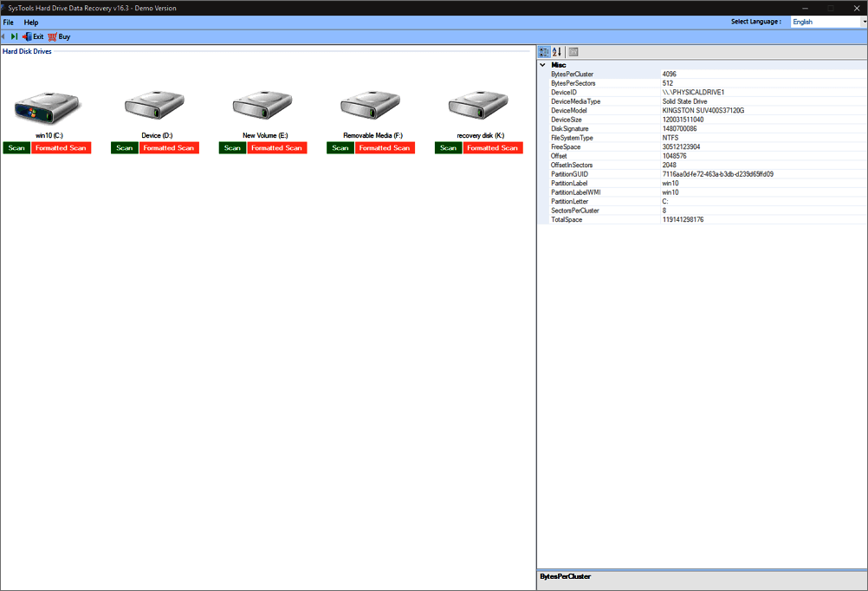Open the Buy shopping cart icon
868x591 pixels.
click(54, 36)
